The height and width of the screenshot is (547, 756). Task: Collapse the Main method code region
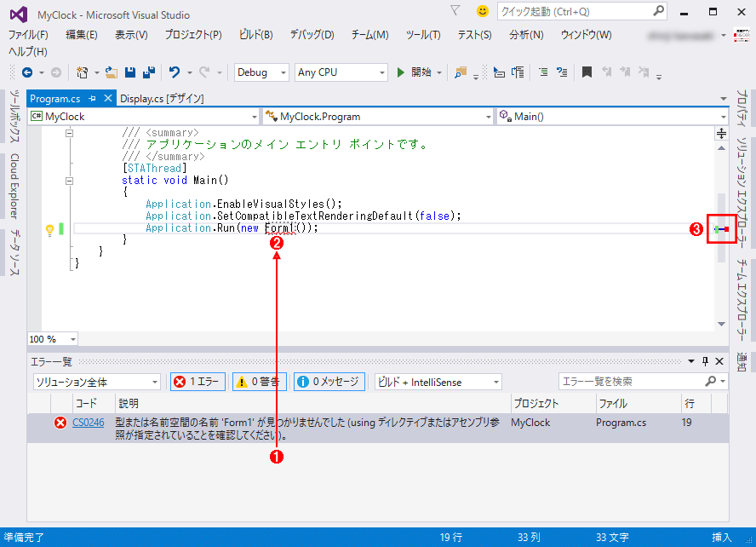(x=69, y=180)
